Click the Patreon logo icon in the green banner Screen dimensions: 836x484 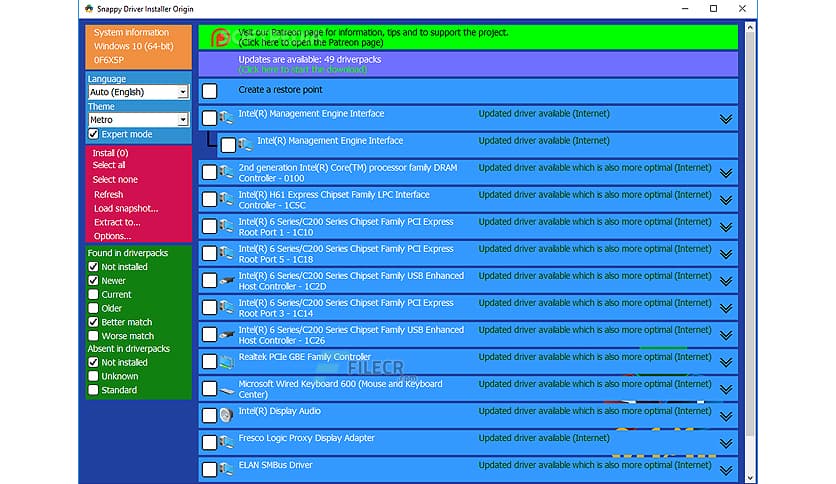pyautogui.click(x=220, y=37)
